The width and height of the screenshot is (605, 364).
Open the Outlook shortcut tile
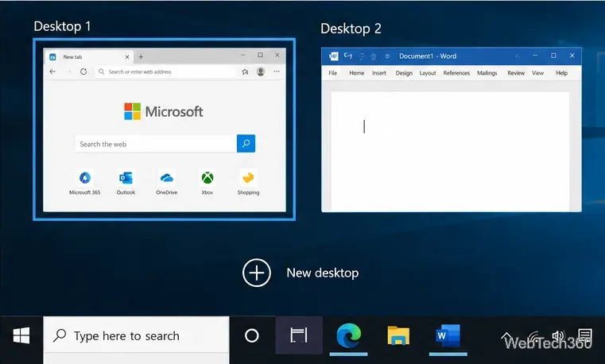coord(126,182)
